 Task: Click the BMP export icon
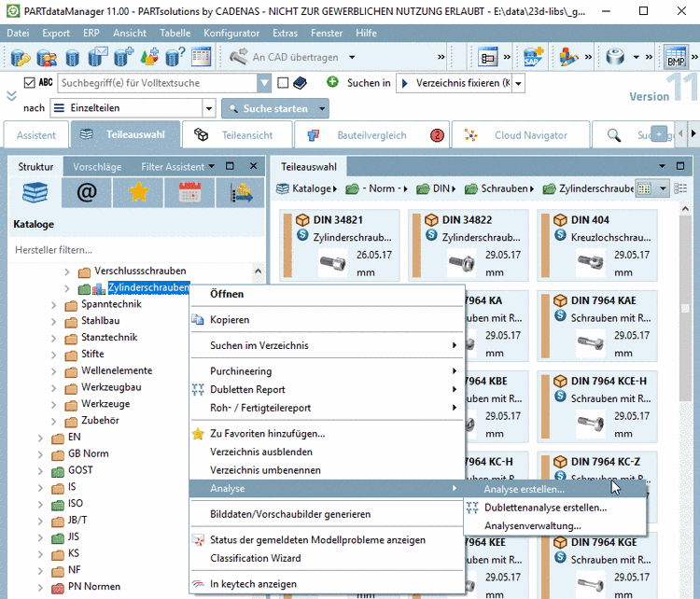click(x=676, y=57)
